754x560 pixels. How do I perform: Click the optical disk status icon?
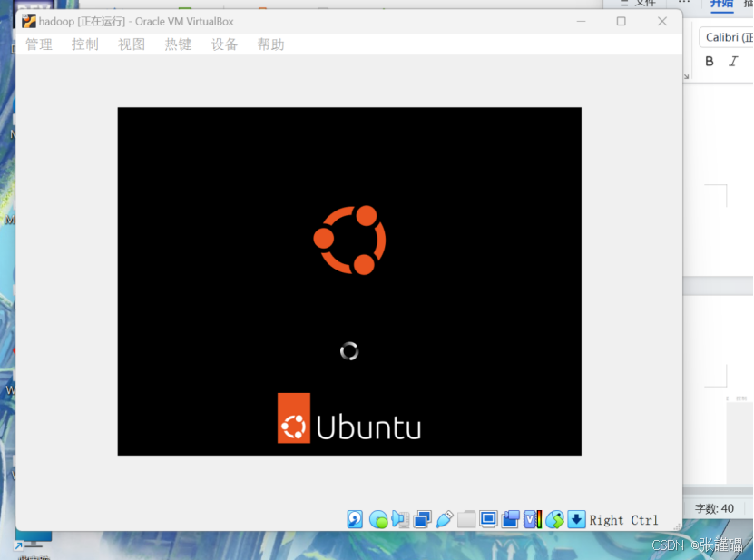378,519
